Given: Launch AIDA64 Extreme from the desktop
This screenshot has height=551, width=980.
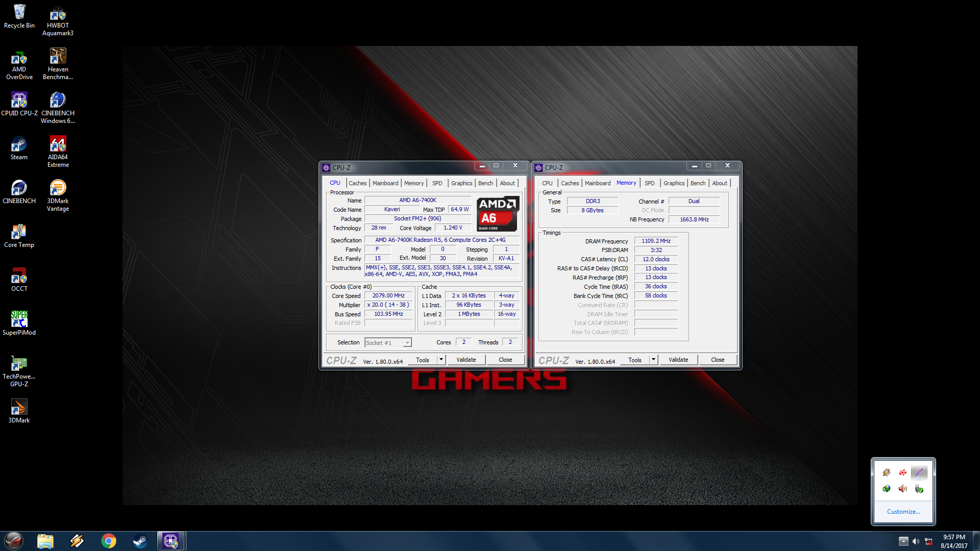Looking at the screenshot, I should (58, 152).
